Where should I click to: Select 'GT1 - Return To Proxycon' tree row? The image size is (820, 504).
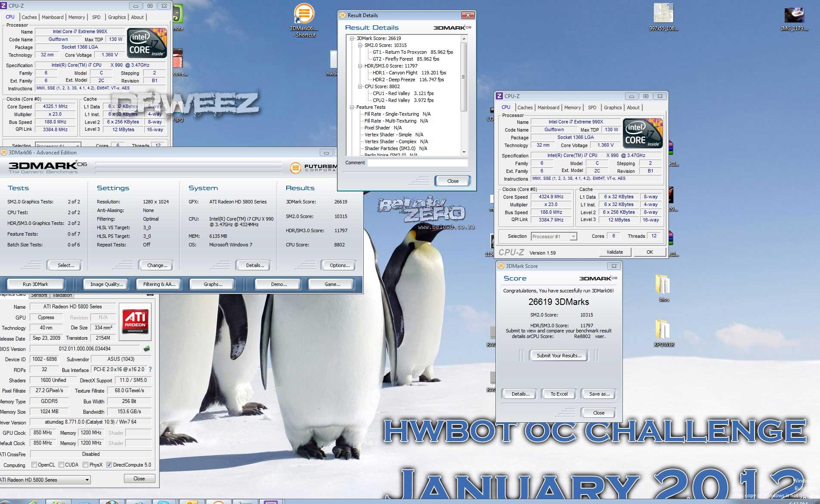412,52
